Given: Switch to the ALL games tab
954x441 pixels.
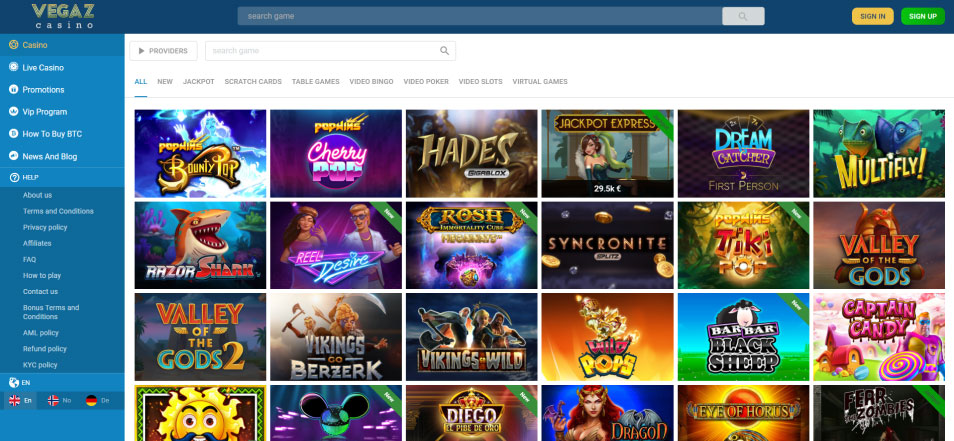Looking at the screenshot, I should coord(141,82).
